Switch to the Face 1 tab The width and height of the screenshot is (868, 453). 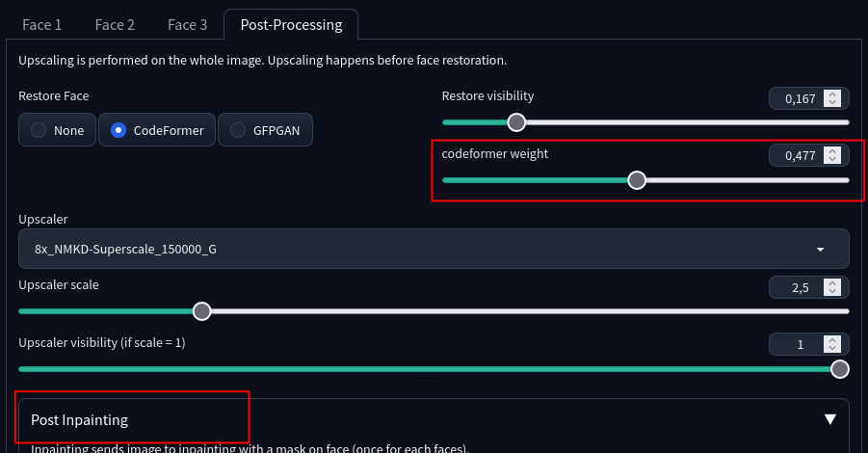42,25
